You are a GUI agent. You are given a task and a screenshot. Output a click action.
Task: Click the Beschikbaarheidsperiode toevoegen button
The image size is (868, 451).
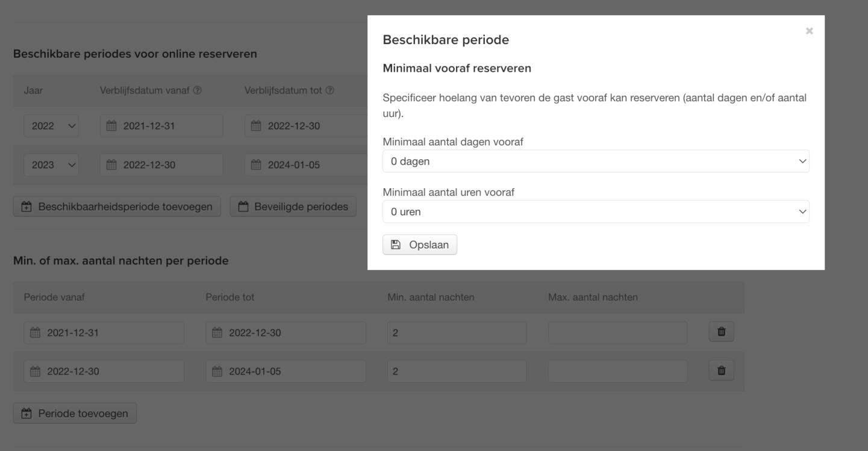117,207
